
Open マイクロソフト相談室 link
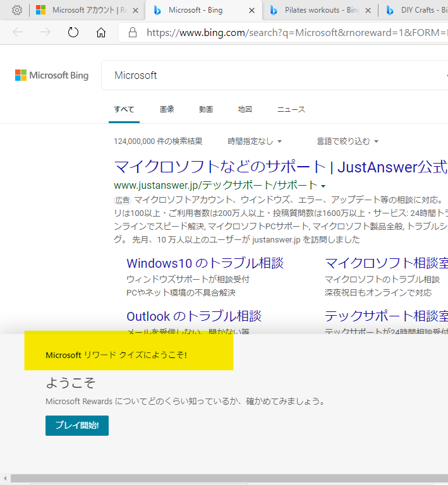tap(387, 263)
